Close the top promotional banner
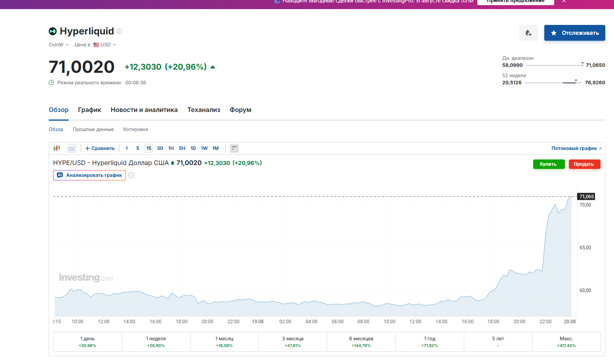Image resolution: width=614 pixels, height=364 pixels. pos(564,1)
